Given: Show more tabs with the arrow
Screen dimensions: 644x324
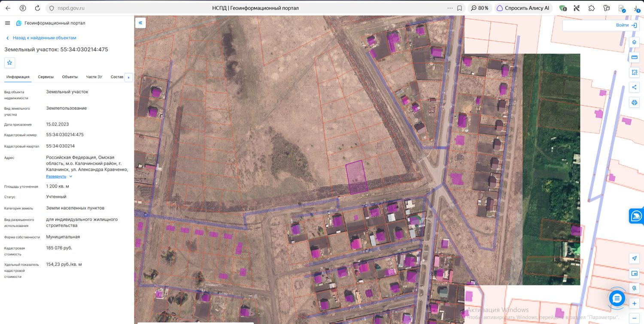Looking at the screenshot, I should pos(128,77).
